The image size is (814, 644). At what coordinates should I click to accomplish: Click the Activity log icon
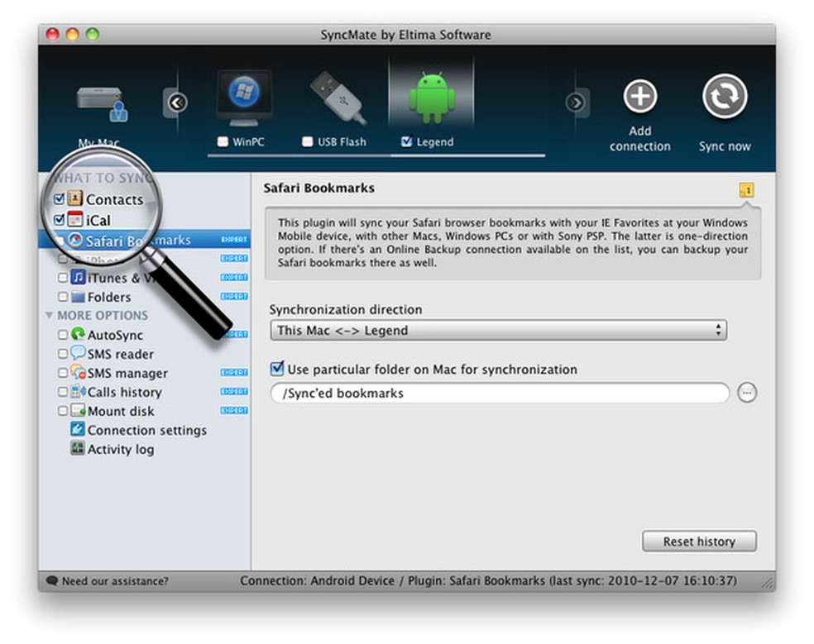point(78,448)
